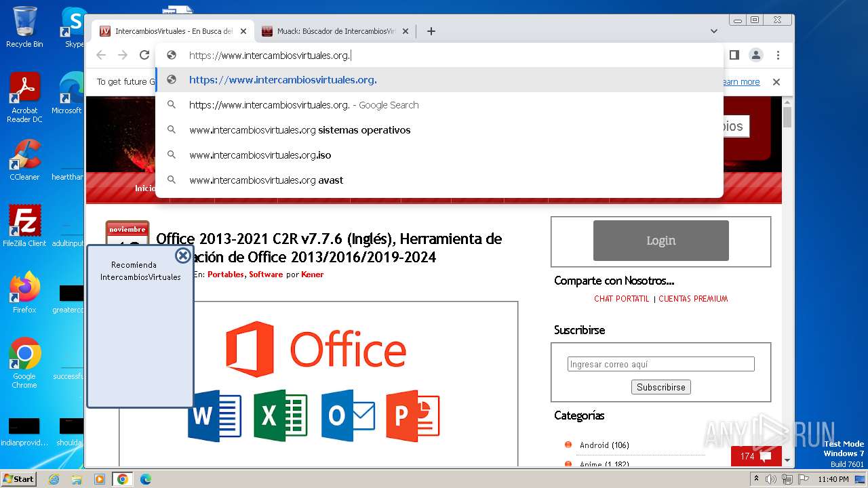
Task: Close the IntercambiosVirtuales tab
Action: coord(243,31)
